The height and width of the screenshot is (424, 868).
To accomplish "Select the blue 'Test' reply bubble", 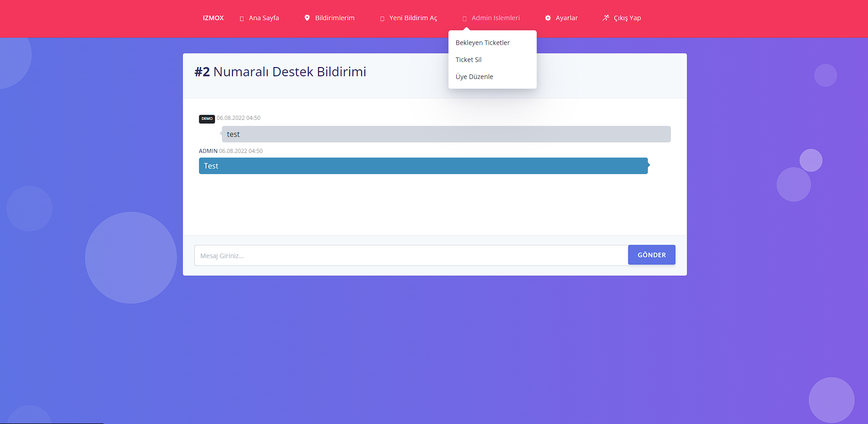I will pos(423,166).
